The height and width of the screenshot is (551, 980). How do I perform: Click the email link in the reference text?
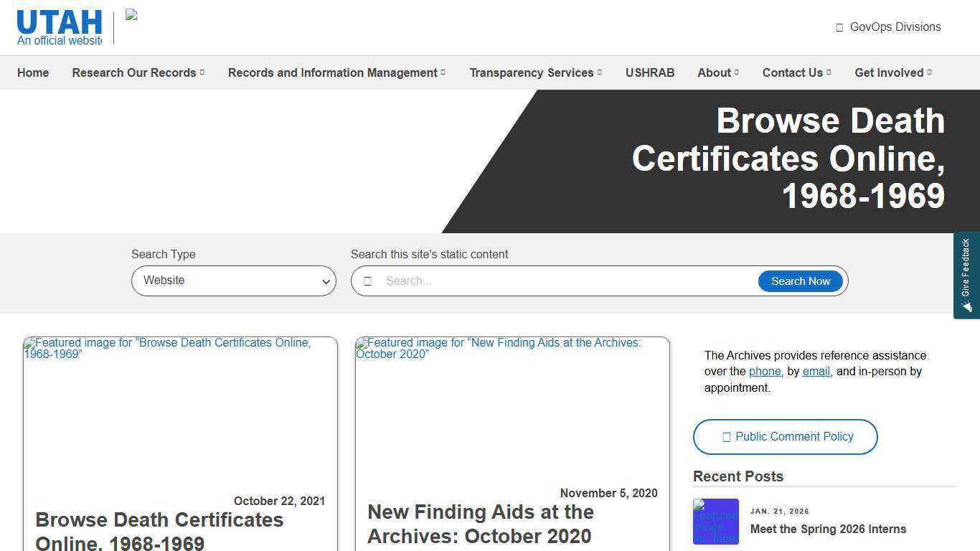pos(816,371)
